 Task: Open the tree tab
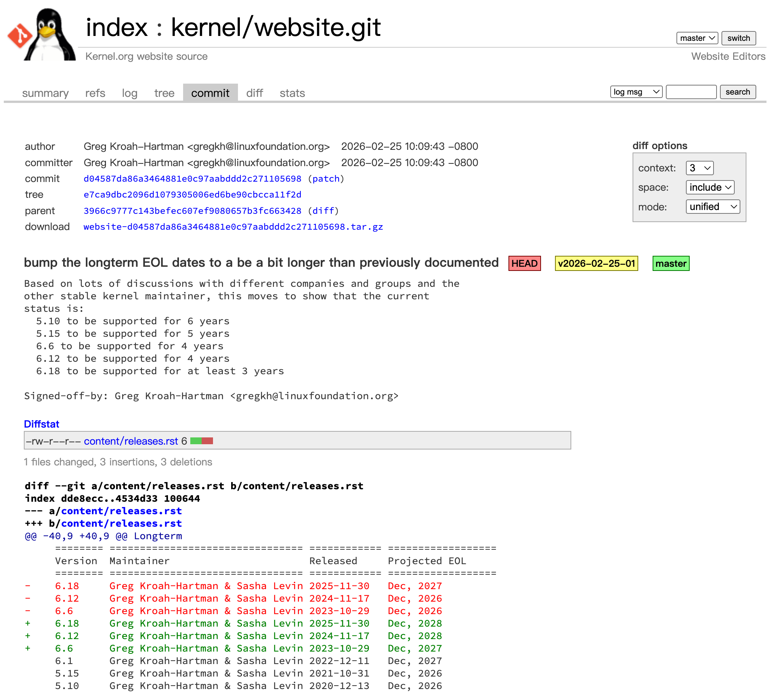(165, 93)
